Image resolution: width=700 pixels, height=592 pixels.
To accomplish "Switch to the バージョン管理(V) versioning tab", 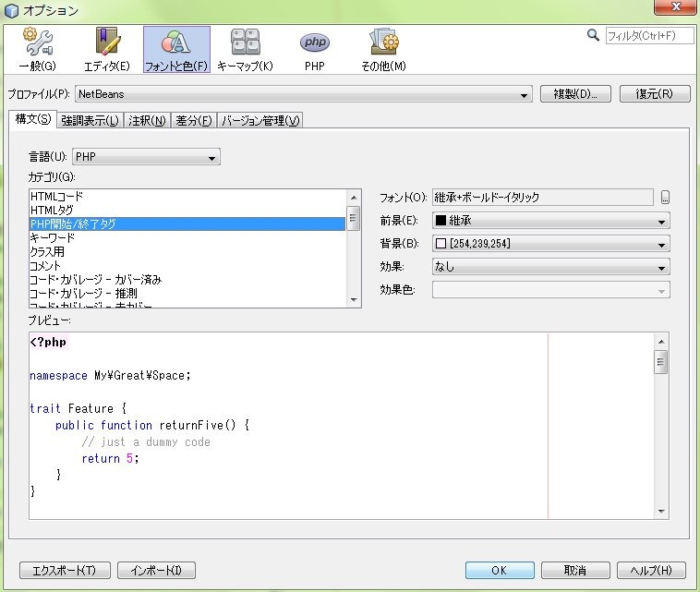I will pos(260,121).
